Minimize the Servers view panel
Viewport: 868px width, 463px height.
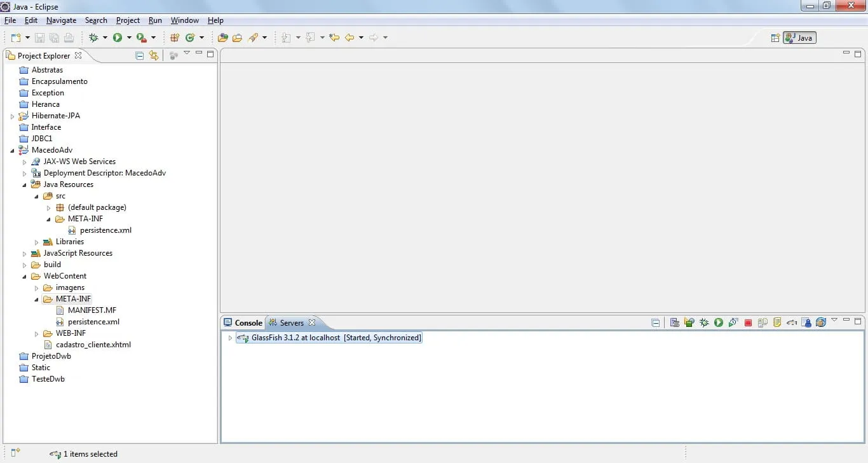(846, 321)
